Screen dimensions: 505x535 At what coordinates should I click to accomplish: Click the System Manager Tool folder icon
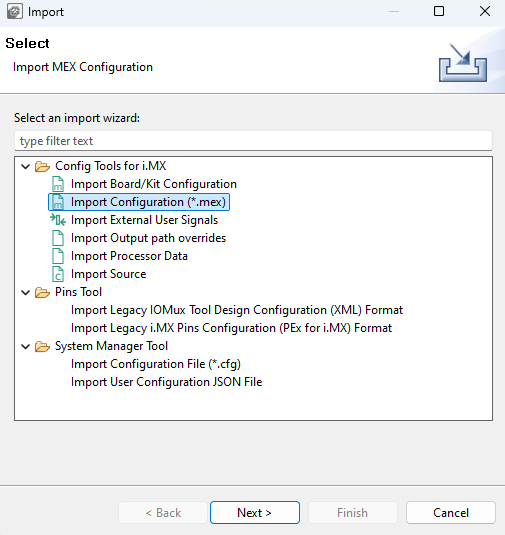click(42, 347)
